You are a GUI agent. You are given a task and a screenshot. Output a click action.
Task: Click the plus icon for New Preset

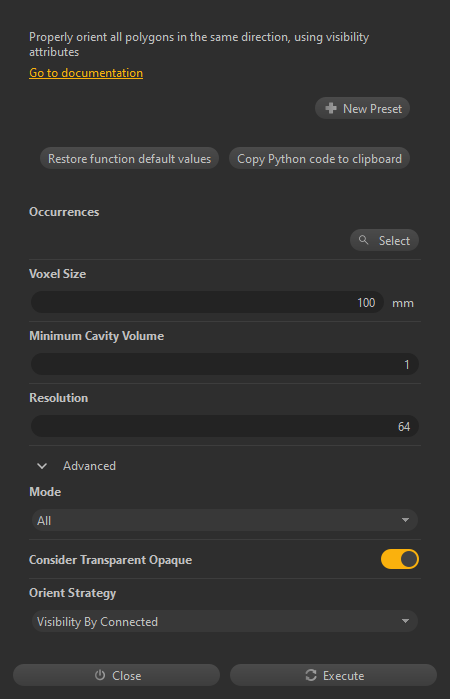[x=331, y=108]
